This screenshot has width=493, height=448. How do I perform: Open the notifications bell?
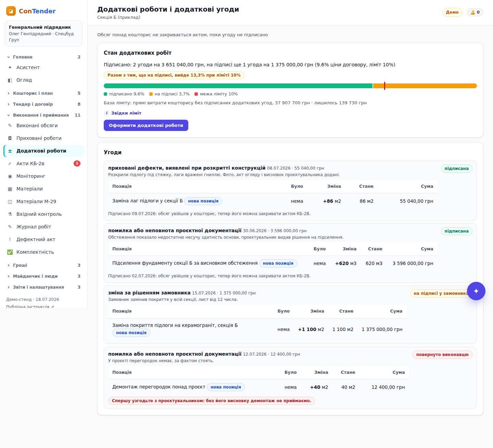tap(475, 12)
